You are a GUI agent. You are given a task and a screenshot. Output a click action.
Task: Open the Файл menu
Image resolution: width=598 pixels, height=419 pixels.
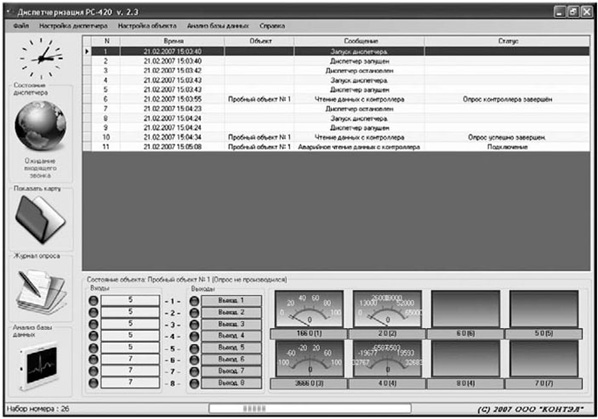click(21, 26)
